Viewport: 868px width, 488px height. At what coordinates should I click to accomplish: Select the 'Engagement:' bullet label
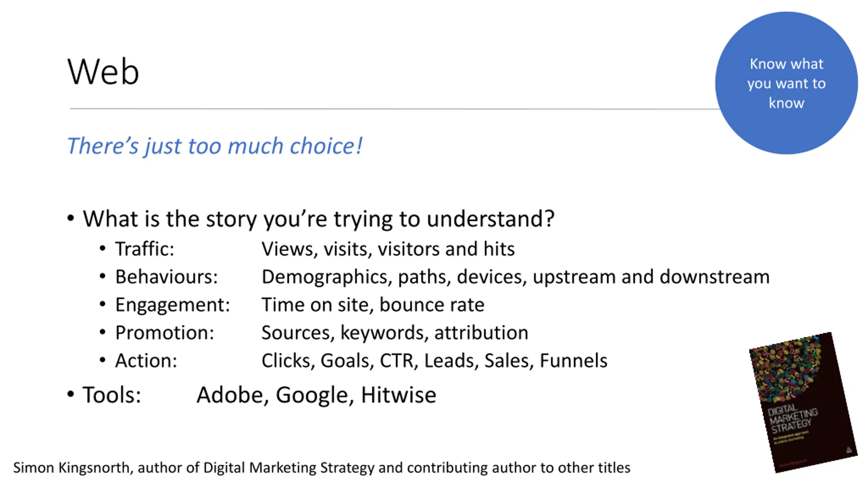pos(173,305)
